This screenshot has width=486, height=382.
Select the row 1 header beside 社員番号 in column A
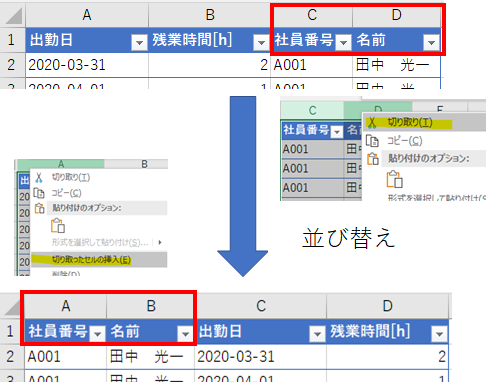(11, 331)
